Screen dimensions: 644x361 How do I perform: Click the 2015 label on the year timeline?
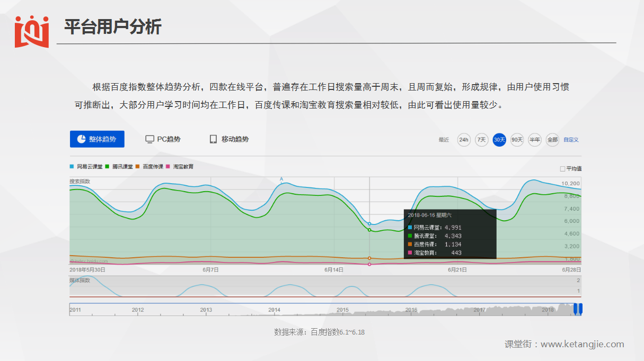click(x=342, y=310)
